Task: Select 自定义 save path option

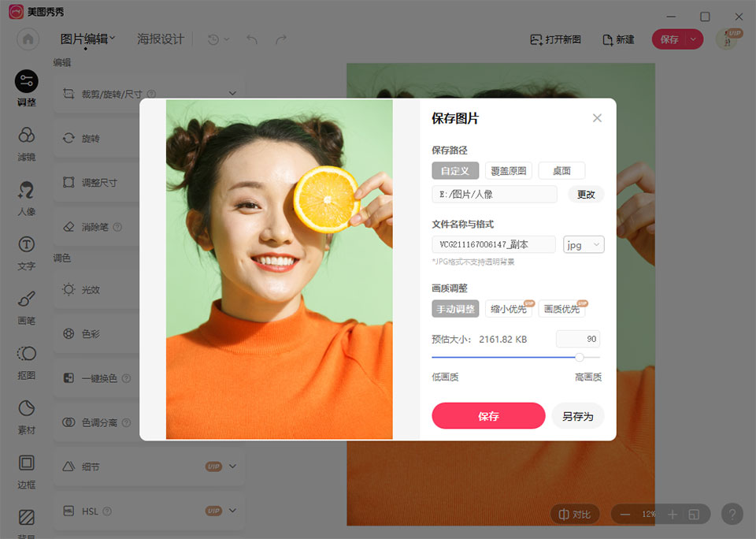Action: click(x=455, y=170)
